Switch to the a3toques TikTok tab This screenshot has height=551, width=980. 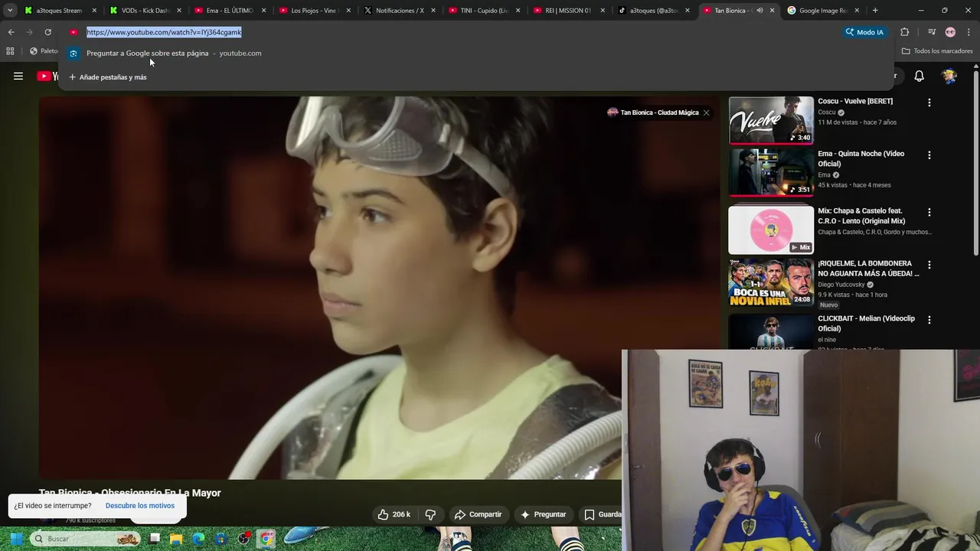[653, 11]
